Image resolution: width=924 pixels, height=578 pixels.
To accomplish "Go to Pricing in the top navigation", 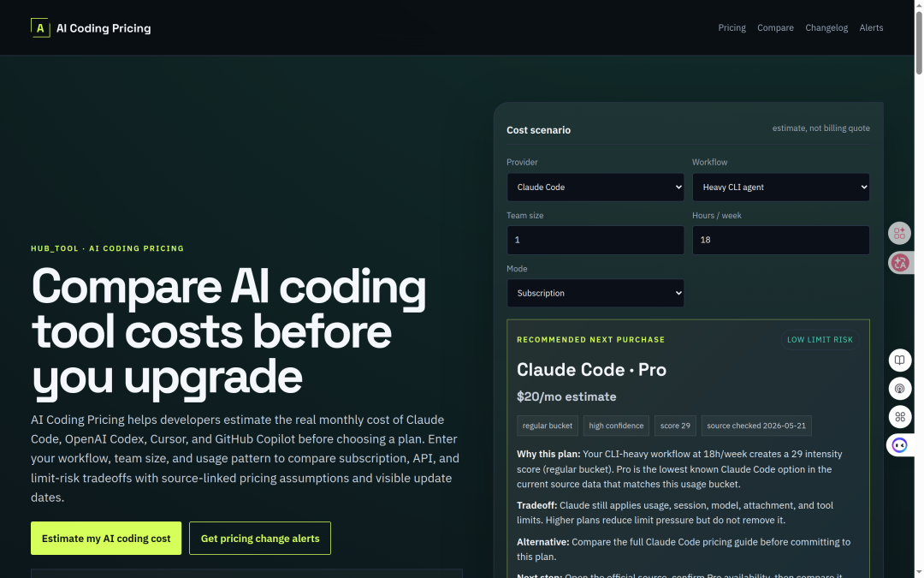I will click(731, 27).
